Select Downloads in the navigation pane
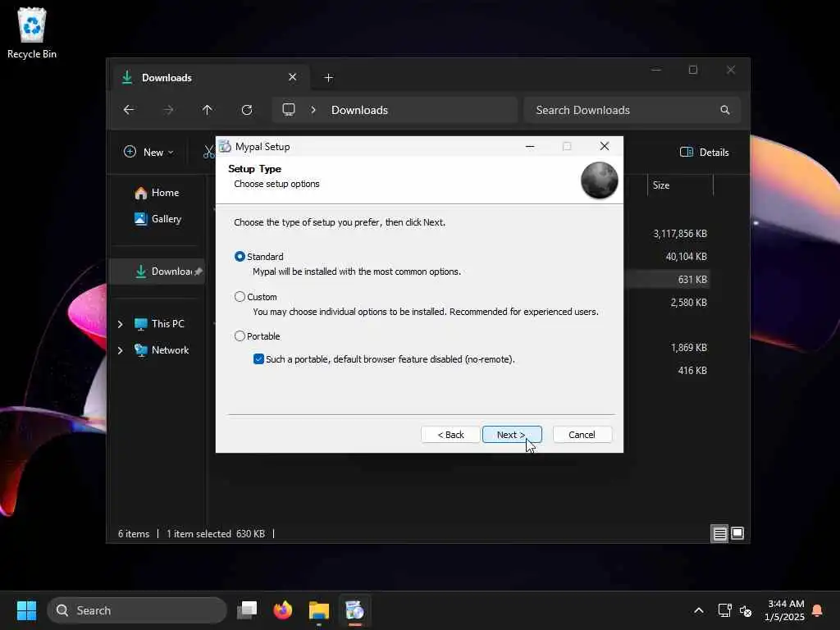 pos(157,271)
